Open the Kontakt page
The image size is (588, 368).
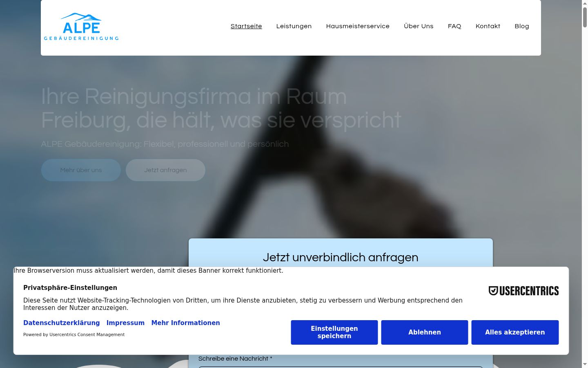488,26
